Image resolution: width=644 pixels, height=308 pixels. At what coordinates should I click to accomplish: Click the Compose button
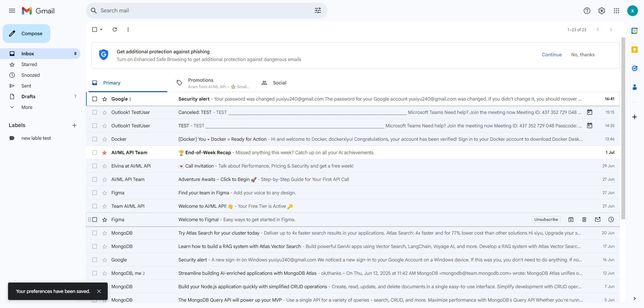[26, 34]
